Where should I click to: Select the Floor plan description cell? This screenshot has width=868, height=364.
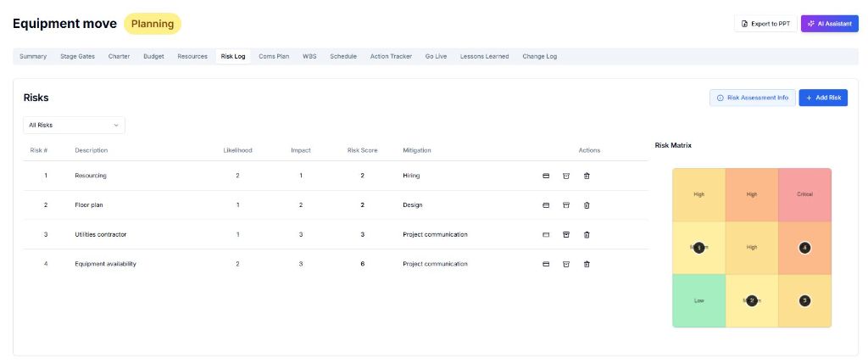pyautogui.click(x=89, y=205)
